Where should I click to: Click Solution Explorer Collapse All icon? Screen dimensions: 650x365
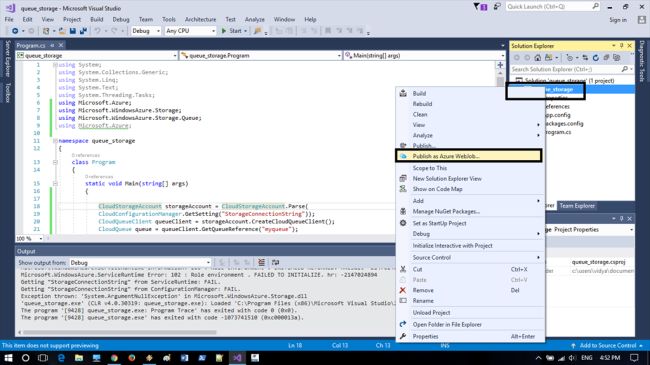606,58
